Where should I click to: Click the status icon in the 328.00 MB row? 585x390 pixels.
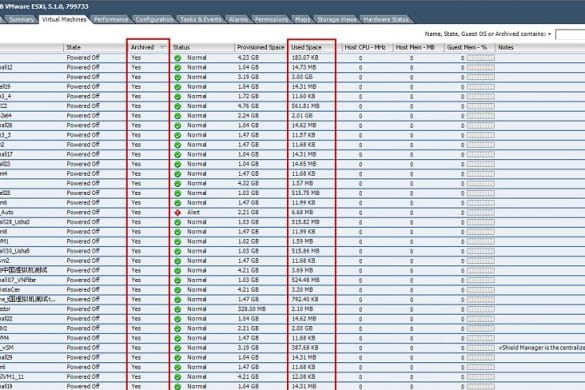(x=178, y=309)
